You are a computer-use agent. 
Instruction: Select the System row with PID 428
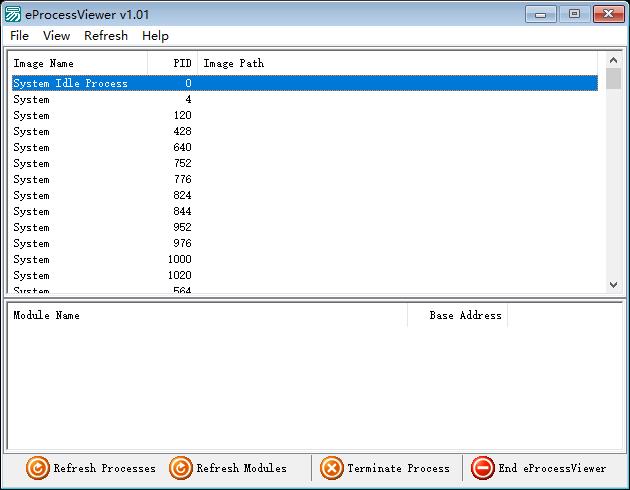[x=305, y=131]
